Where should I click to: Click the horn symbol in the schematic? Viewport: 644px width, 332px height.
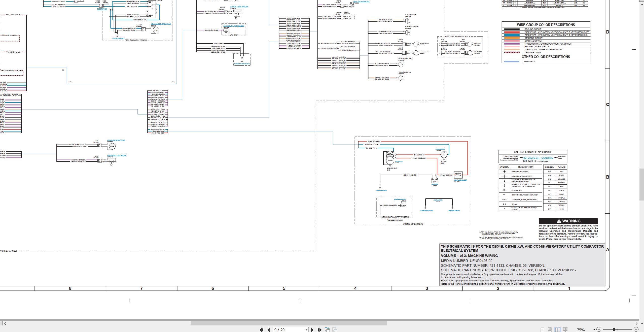point(353,17)
